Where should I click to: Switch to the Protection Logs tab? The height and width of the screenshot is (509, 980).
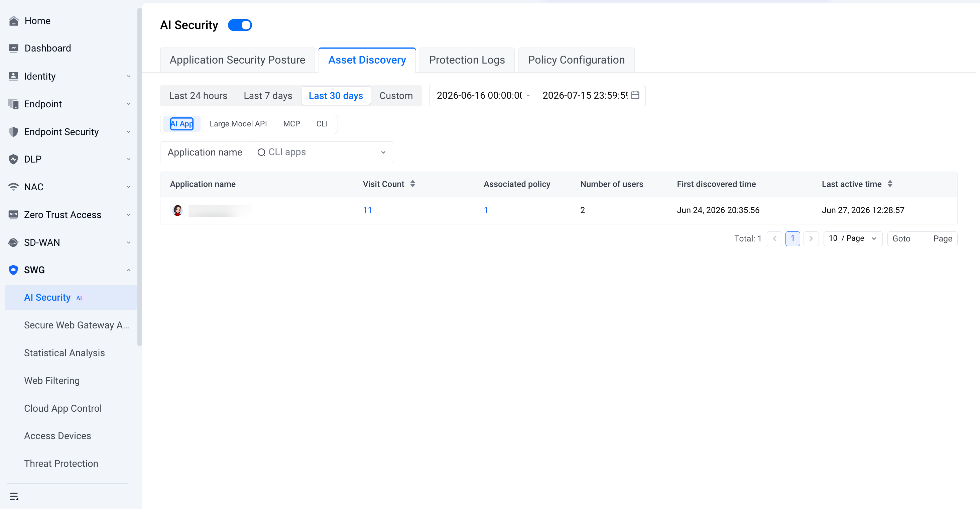pyautogui.click(x=467, y=60)
